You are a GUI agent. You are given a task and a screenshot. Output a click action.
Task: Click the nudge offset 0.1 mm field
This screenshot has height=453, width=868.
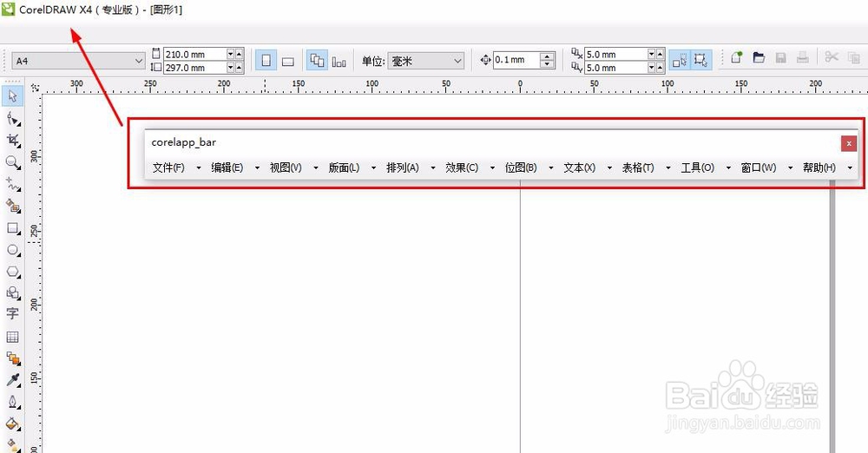point(516,60)
